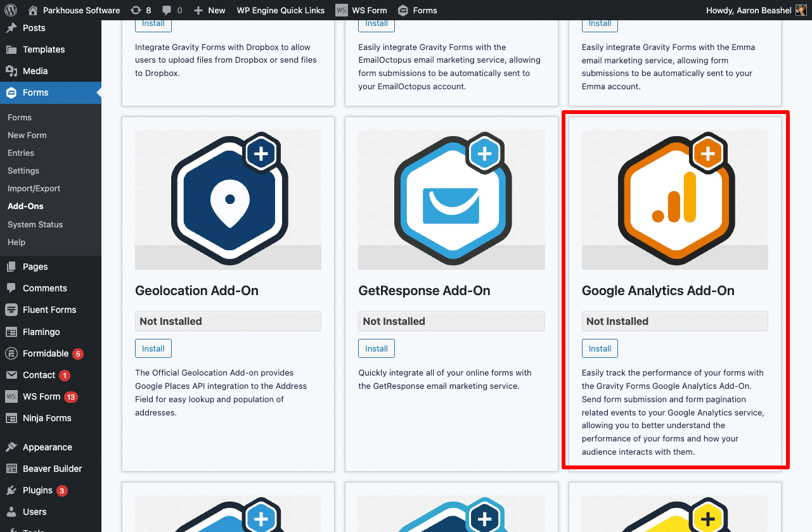Click the Appearance paintbrush icon in sidebar
This screenshot has height=532, width=812.
pos(11,447)
